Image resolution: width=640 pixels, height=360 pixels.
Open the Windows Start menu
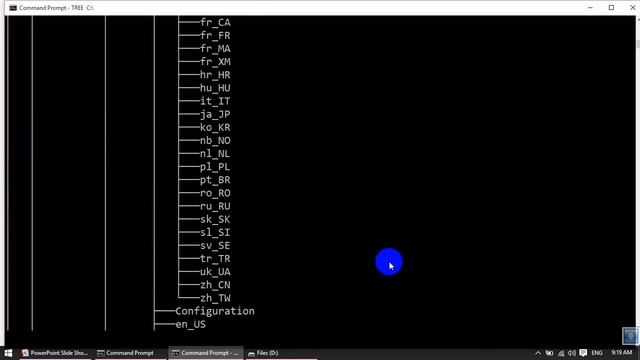(x=8, y=353)
